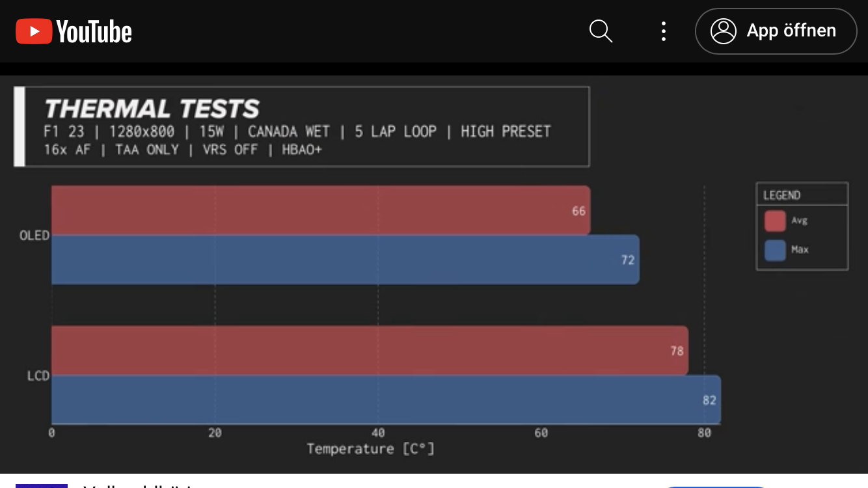Click the OLED axis label
Viewport: 868px width, 488px height.
[x=34, y=236]
